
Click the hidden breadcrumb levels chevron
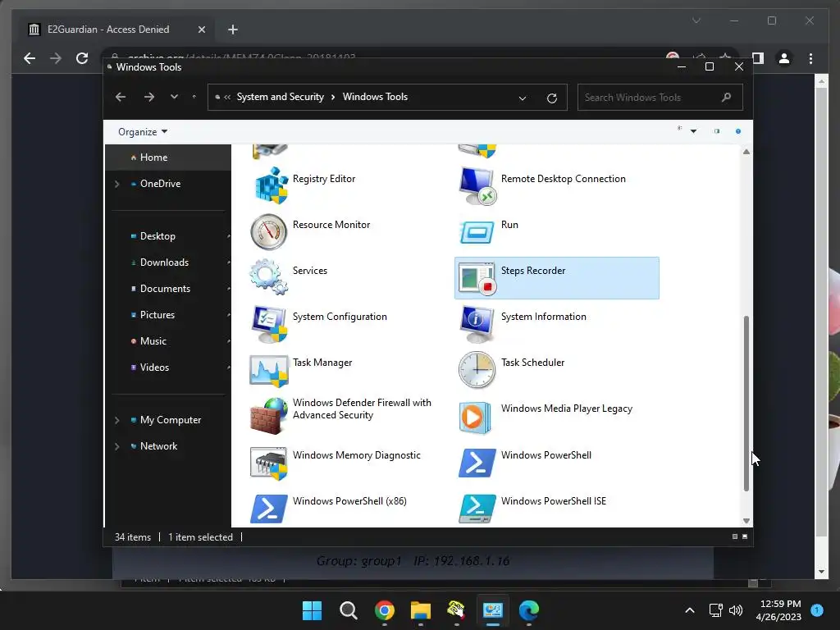click(x=227, y=97)
